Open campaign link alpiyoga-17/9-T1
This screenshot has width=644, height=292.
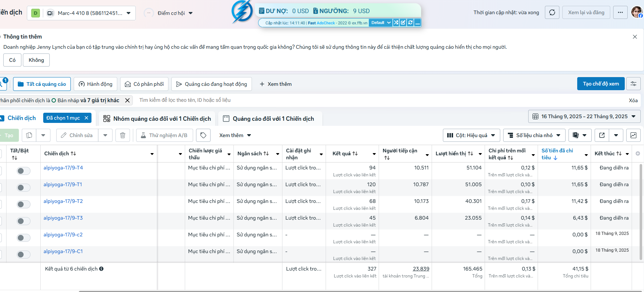(x=63, y=184)
